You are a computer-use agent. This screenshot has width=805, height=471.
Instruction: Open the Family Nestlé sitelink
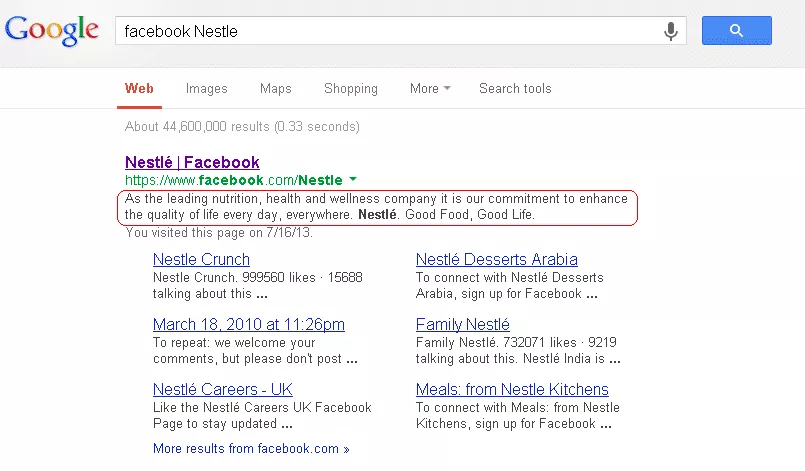click(x=463, y=325)
